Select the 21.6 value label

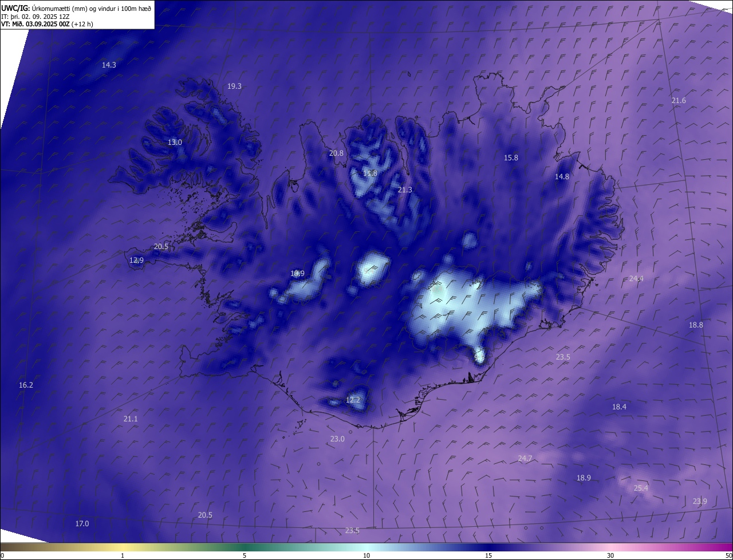pos(679,101)
